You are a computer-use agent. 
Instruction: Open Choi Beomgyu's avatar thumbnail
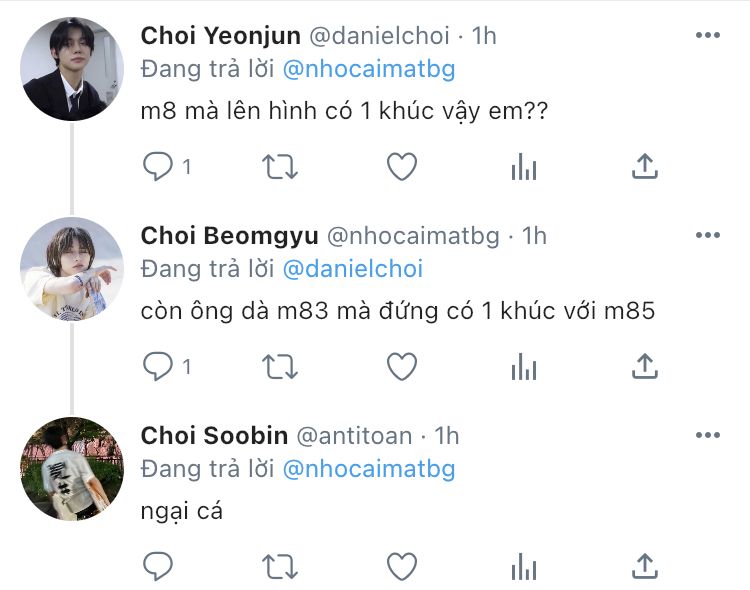pyautogui.click(x=71, y=269)
